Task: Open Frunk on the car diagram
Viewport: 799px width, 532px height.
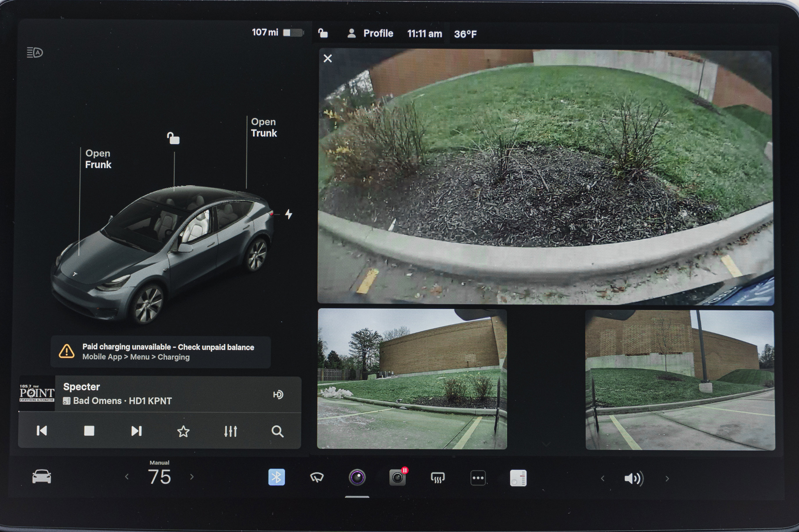Action: click(x=98, y=159)
